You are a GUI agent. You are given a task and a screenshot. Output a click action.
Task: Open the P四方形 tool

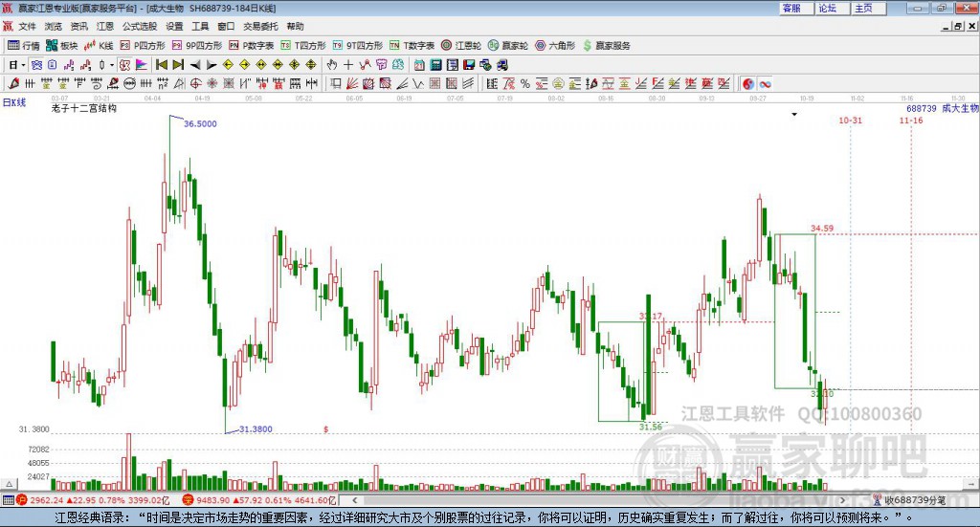coord(143,46)
